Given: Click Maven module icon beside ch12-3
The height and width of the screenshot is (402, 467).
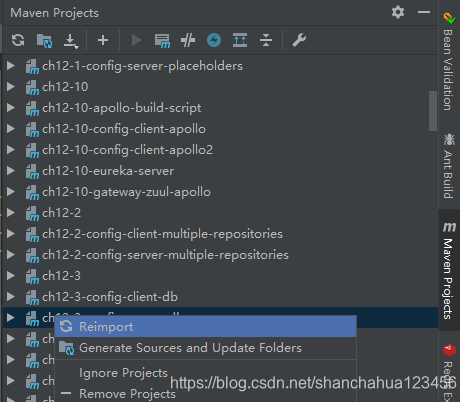Looking at the screenshot, I should [32, 276].
